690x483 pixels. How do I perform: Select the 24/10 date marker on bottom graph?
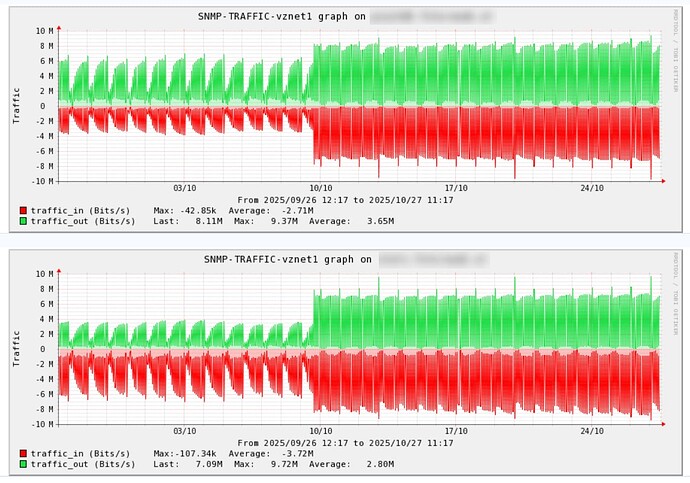(x=592, y=431)
